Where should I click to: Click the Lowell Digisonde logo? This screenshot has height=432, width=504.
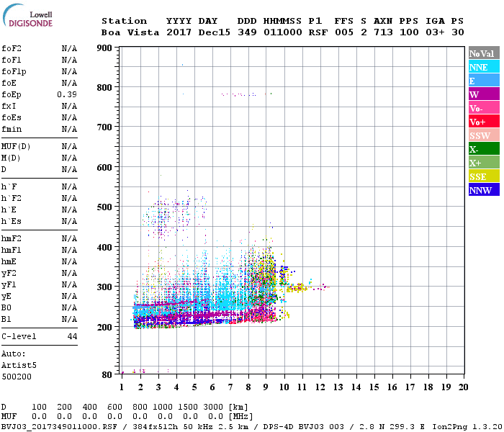[27, 15]
